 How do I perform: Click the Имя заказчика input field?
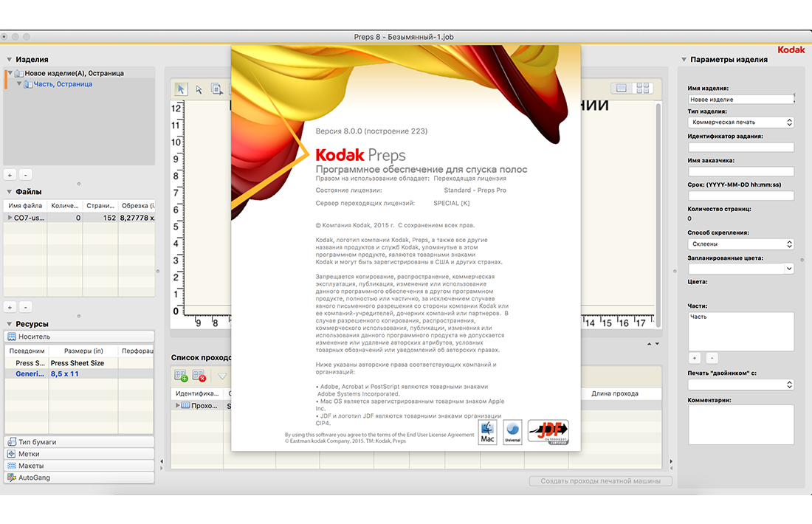pos(740,170)
